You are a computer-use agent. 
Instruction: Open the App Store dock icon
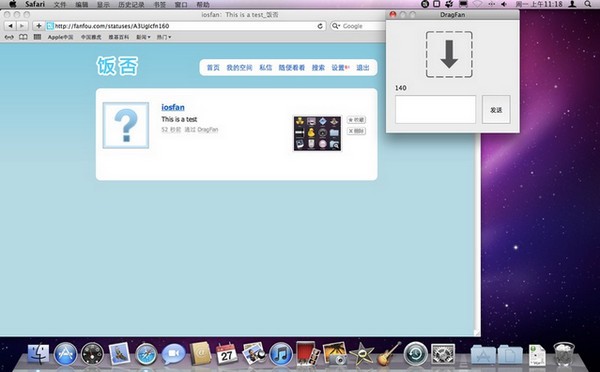pos(65,354)
